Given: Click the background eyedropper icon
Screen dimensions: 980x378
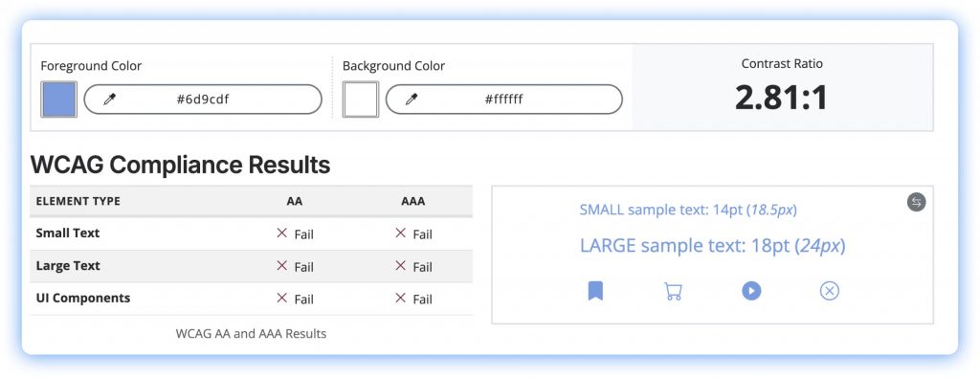Looking at the screenshot, I should click(x=412, y=100).
